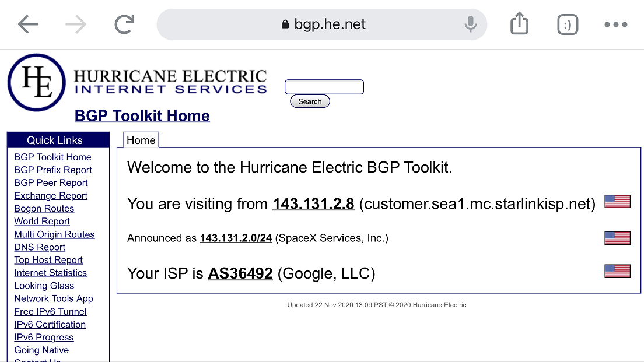Screen dimensions: 644x362
Task: Open the share sheet icon
Action: (x=519, y=23)
